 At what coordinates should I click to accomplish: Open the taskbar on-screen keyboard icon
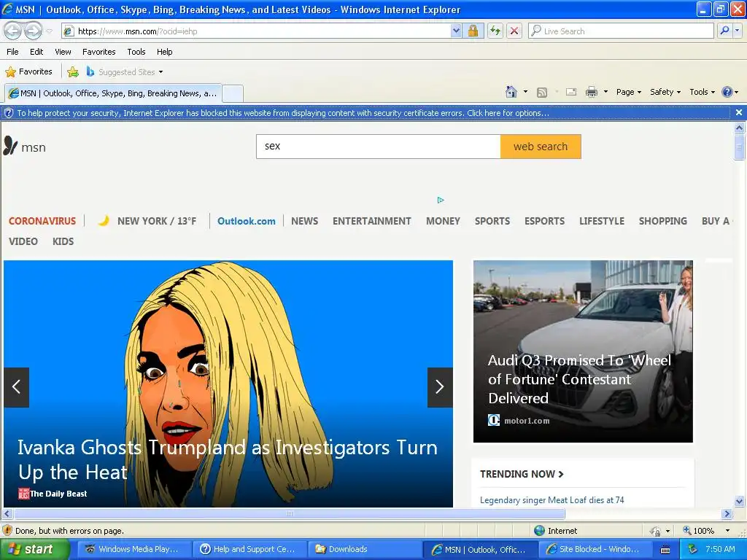[x=665, y=550]
